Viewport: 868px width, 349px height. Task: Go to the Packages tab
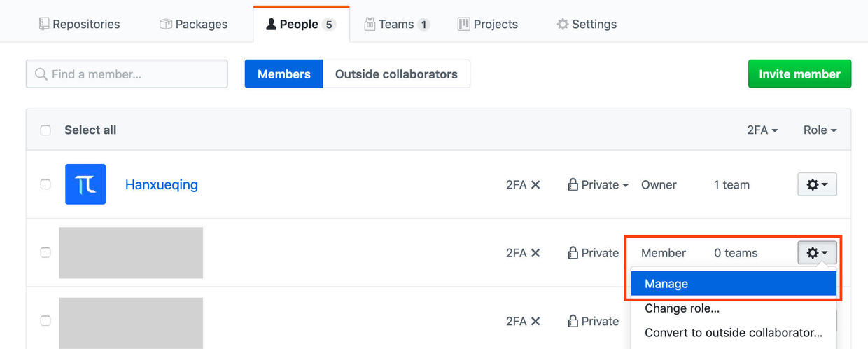coord(193,24)
